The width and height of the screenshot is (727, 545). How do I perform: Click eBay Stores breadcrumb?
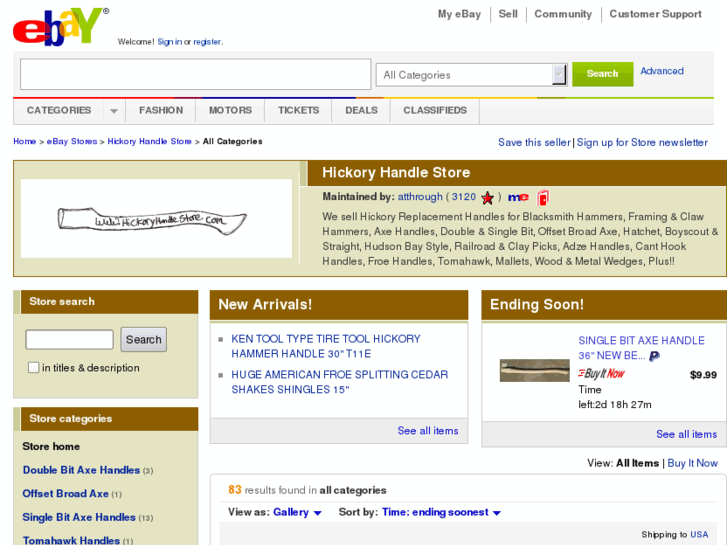click(x=72, y=141)
